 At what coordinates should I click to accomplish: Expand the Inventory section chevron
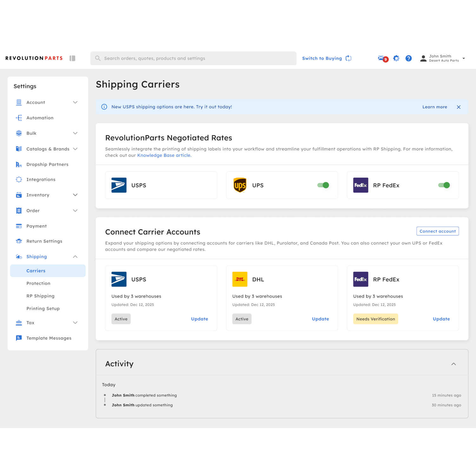pos(75,195)
